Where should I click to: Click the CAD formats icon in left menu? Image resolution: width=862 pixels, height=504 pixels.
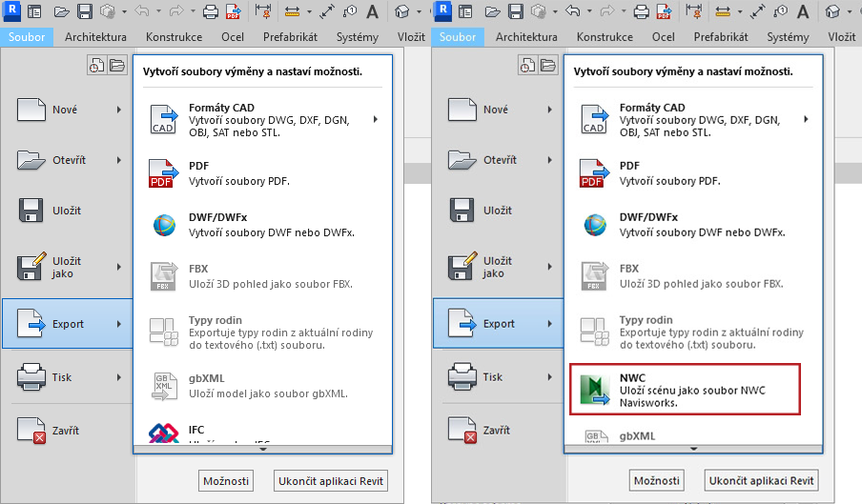pos(164,120)
